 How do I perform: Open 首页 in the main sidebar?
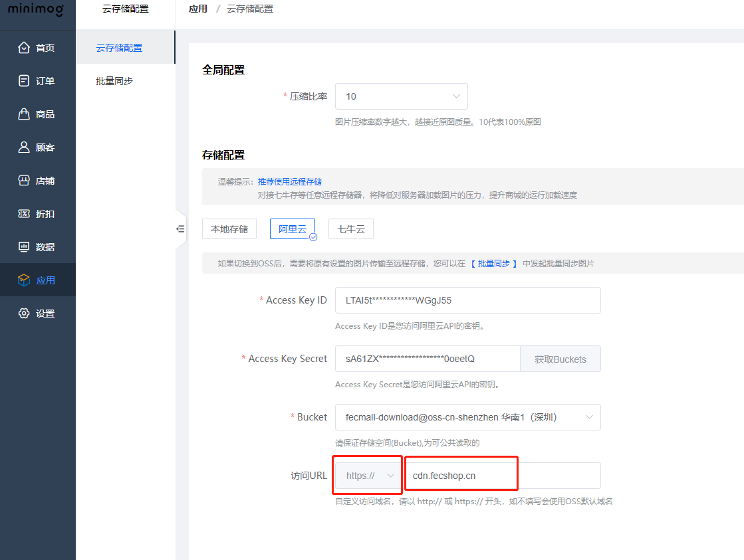tap(38, 47)
